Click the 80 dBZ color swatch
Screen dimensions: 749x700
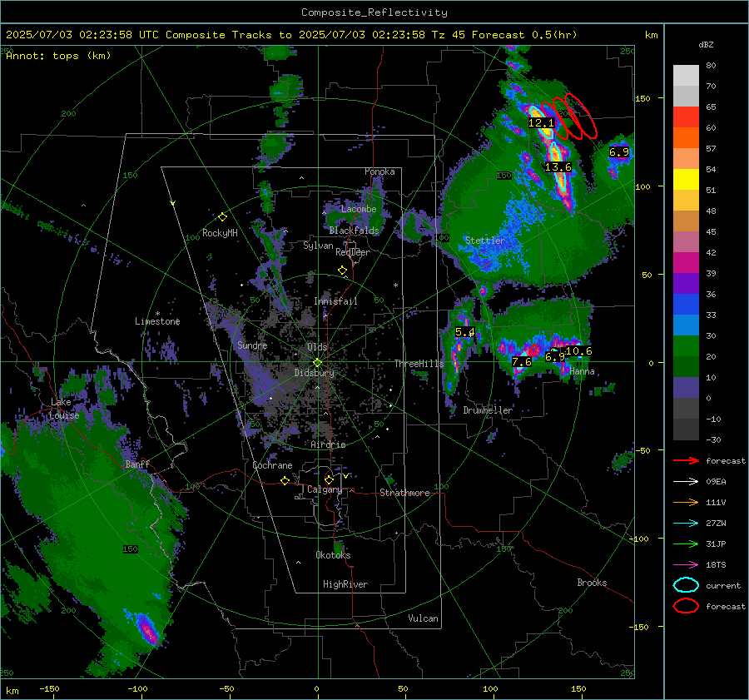pos(686,75)
